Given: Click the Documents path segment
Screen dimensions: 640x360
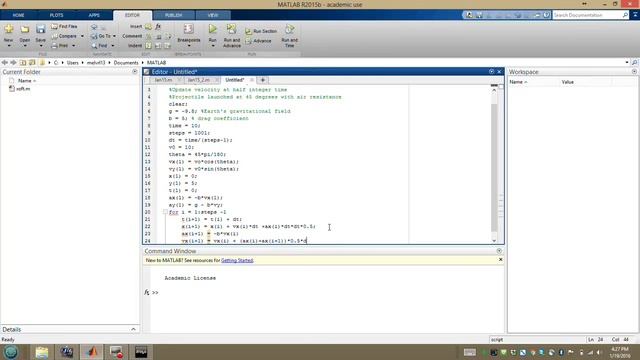Looking at the screenshot, I should tap(126, 63).
